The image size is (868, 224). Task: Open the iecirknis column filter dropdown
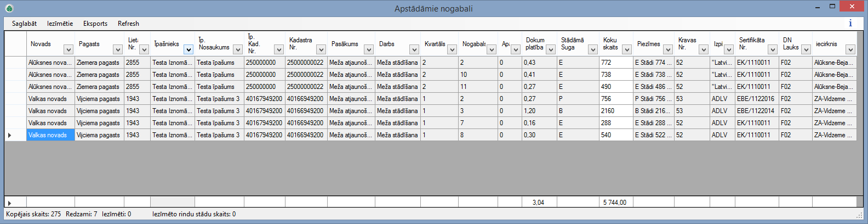[x=850, y=49]
